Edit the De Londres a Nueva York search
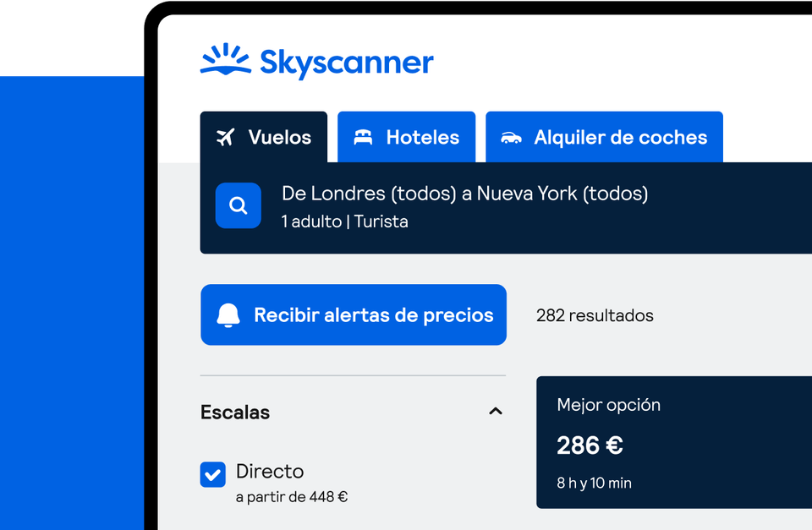Image resolution: width=812 pixels, height=530 pixels. [464, 194]
